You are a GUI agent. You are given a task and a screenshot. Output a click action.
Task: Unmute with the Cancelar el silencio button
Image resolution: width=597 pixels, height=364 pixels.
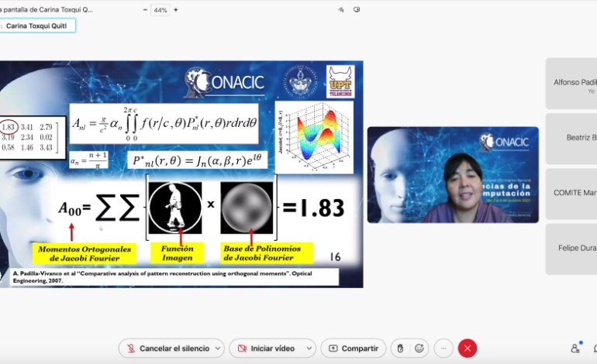point(166,349)
